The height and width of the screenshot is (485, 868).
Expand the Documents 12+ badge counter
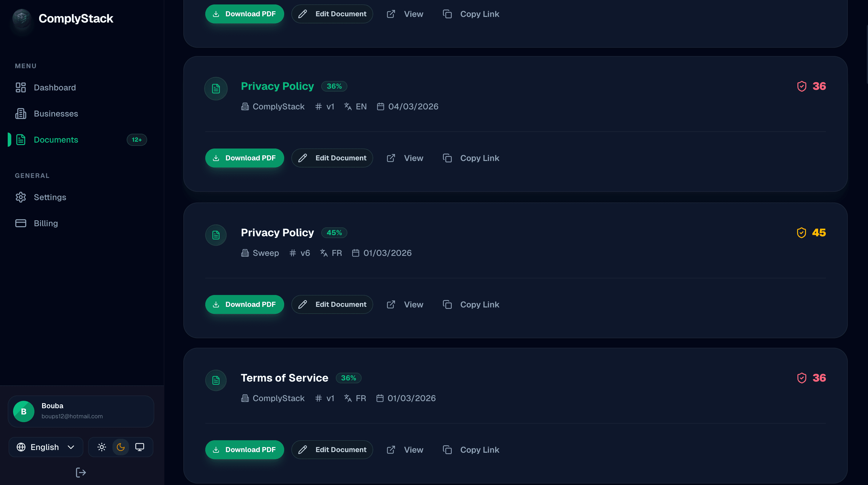(x=137, y=139)
